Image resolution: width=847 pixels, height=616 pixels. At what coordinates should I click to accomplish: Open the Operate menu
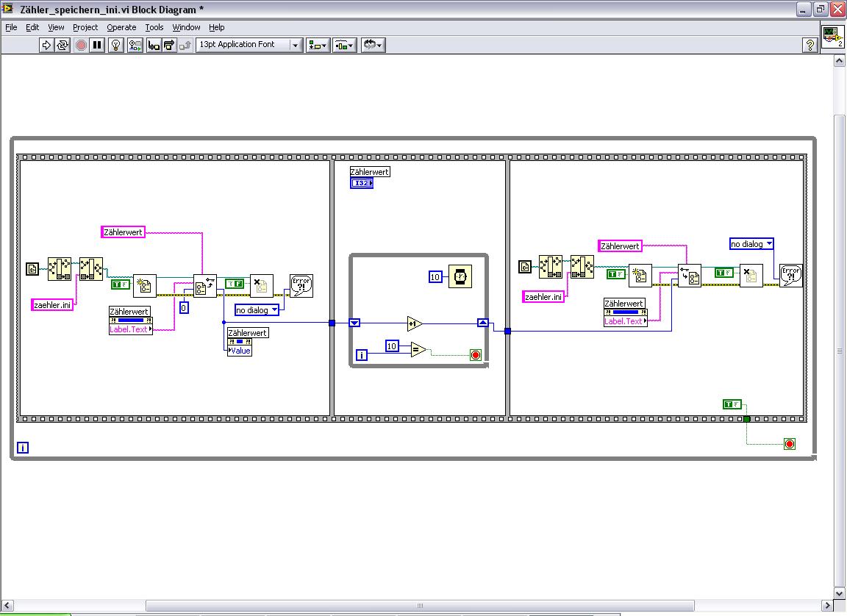(121, 27)
